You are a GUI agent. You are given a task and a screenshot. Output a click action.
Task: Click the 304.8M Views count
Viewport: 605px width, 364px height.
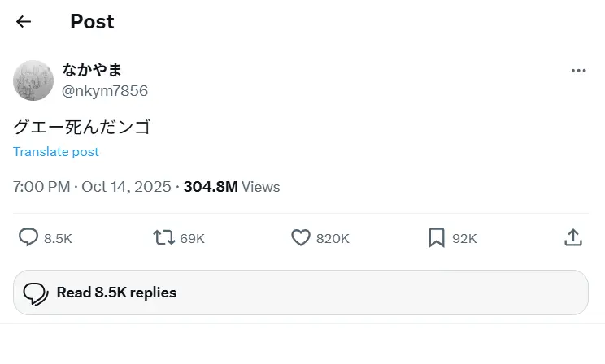point(232,187)
